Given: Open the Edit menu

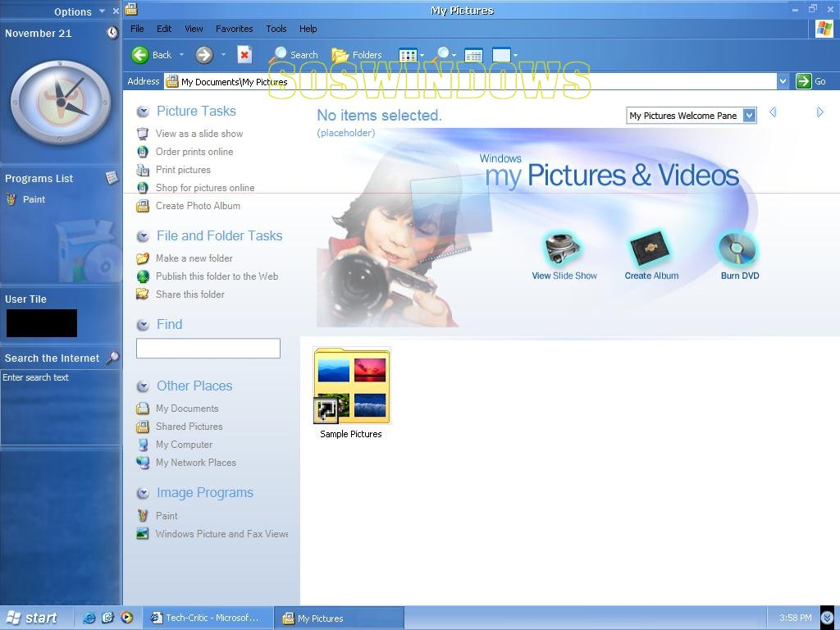Looking at the screenshot, I should click(164, 29).
